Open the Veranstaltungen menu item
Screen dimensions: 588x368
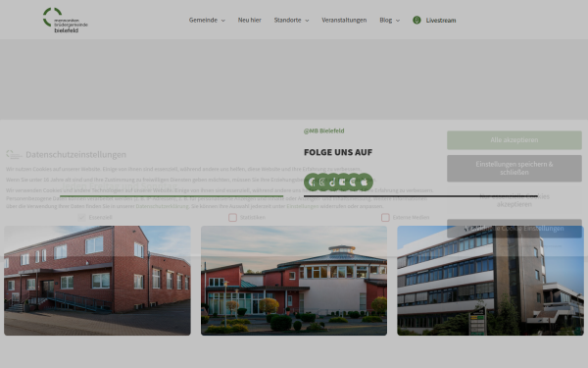coord(344,20)
